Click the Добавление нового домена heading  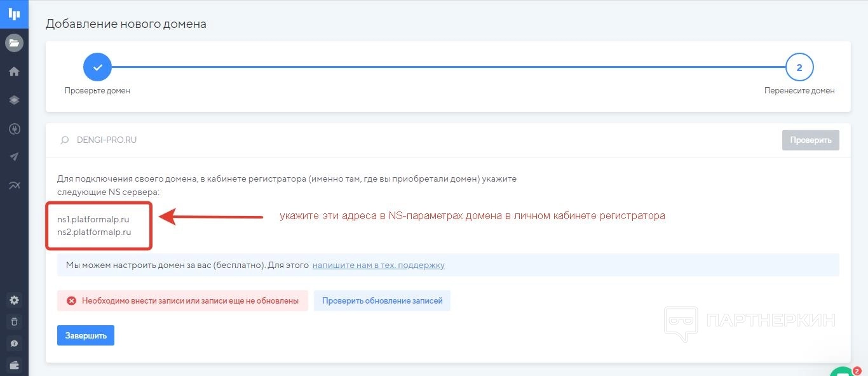click(126, 24)
